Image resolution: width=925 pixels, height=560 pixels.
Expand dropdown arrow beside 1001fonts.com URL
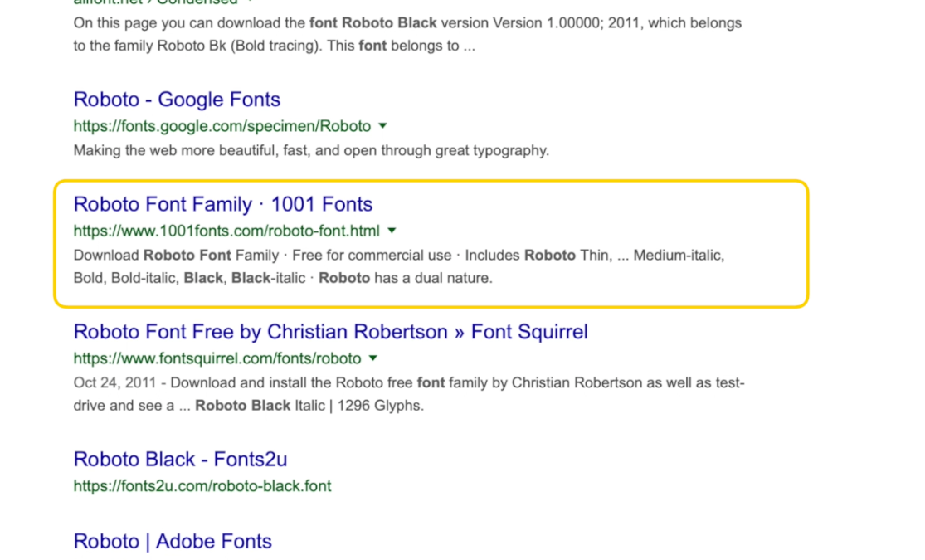(392, 231)
